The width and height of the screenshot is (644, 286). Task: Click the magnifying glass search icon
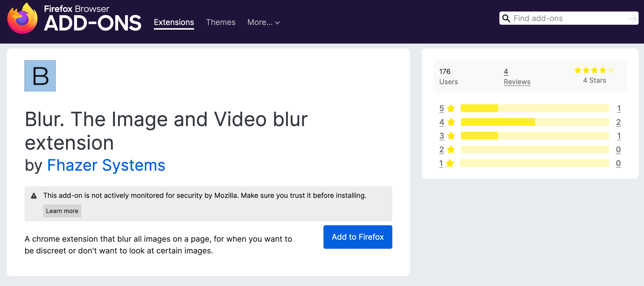[x=506, y=18]
